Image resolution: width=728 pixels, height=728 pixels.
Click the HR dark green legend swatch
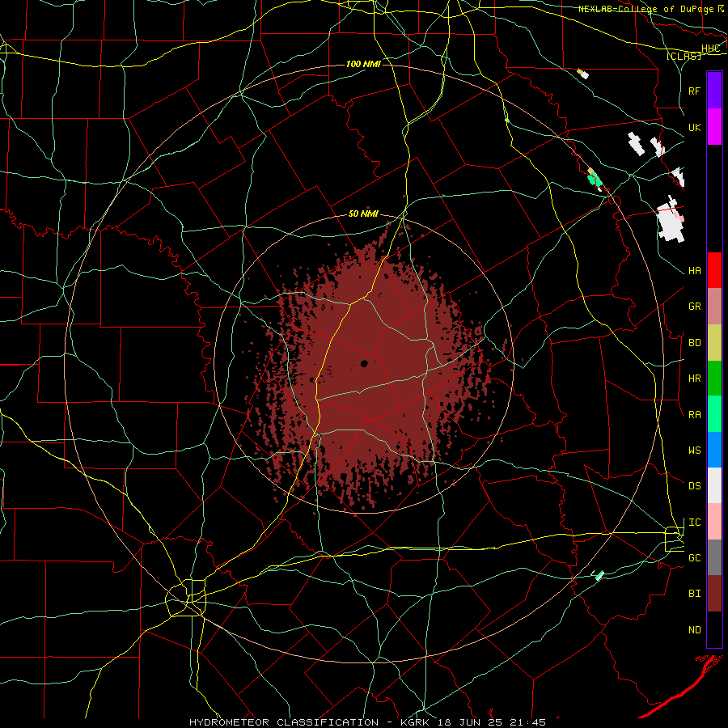pos(714,379)
